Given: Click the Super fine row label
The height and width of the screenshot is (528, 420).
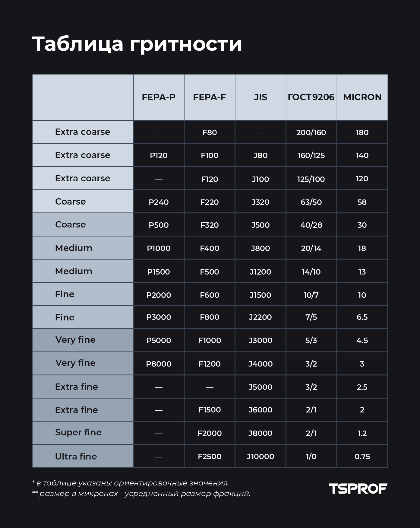Looking at the screenshot, I should click(78, 433).
